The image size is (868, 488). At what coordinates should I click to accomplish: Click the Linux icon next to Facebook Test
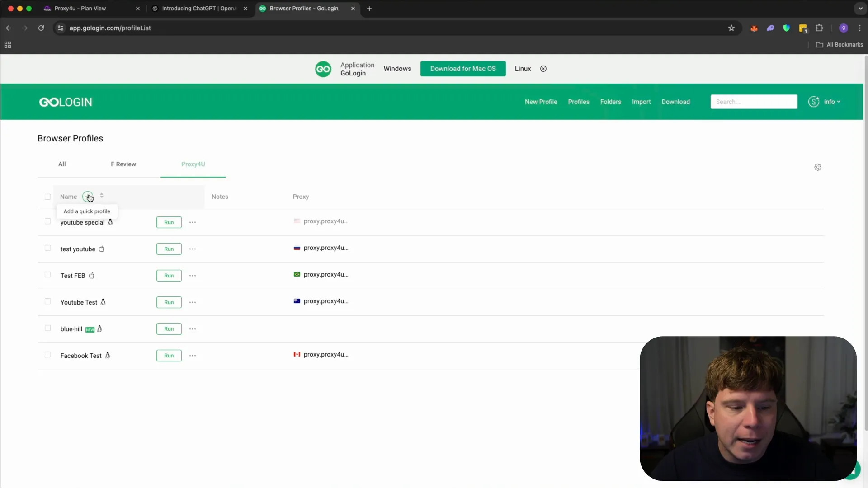(x=108, y=355)
